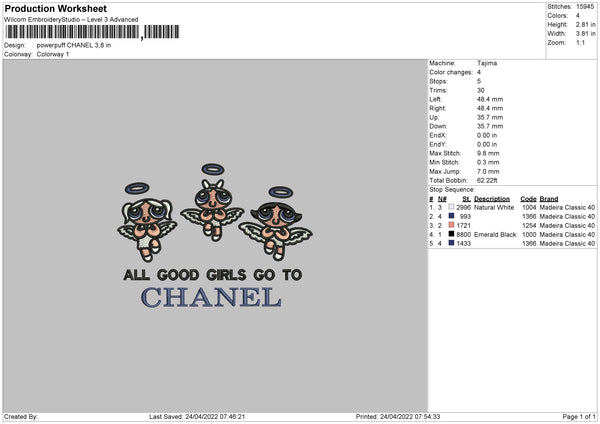Click the Stops value 5
This screenshot has width=600, height=424.
point(479,81)
